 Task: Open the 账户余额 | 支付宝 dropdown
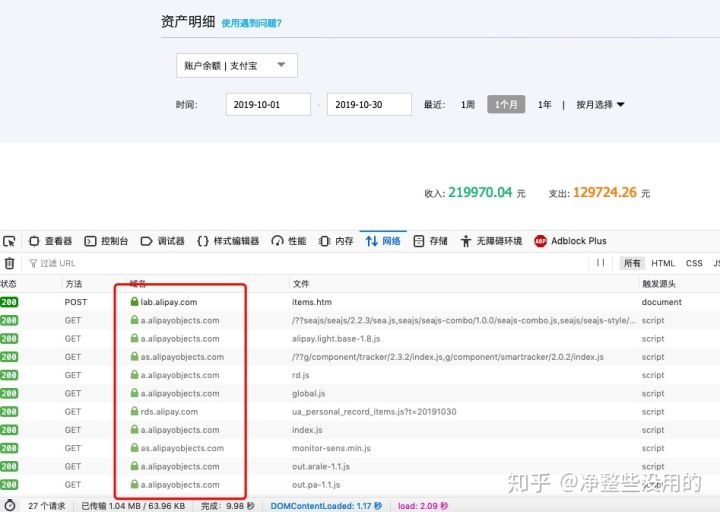pos(236,66)
